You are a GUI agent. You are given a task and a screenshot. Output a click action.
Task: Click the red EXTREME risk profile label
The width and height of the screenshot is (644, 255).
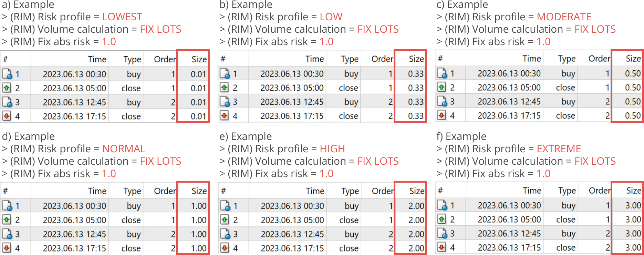[559, 149]
